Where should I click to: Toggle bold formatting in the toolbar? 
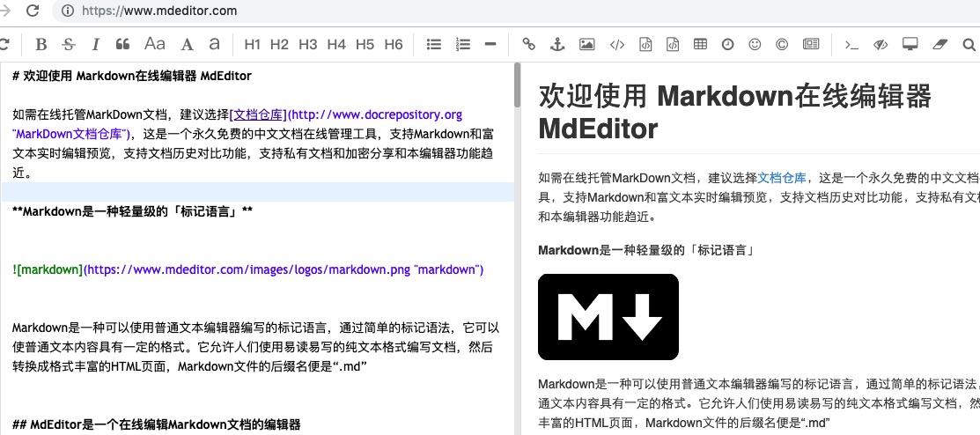click(41, 44)
